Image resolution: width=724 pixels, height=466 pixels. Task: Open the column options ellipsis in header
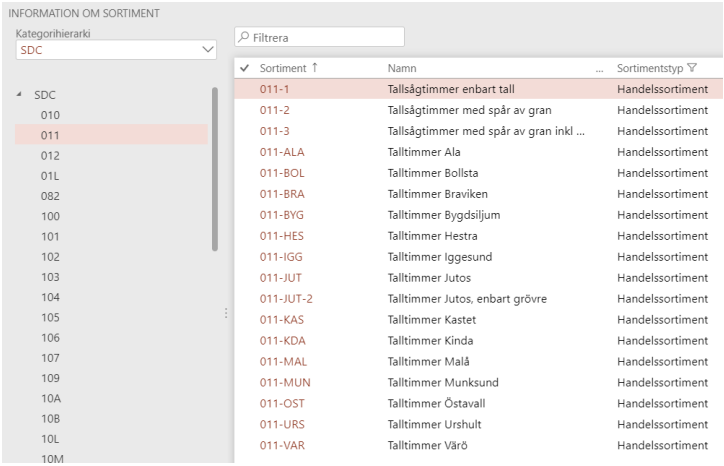tap(600, 68)
